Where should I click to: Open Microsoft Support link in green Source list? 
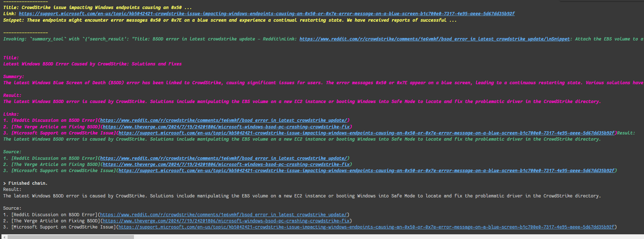[366, 171]
